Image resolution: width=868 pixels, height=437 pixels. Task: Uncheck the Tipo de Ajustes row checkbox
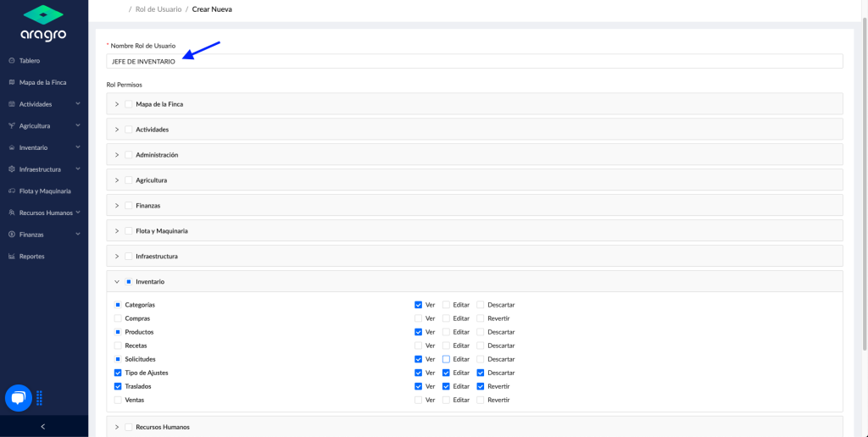point(118,373)
